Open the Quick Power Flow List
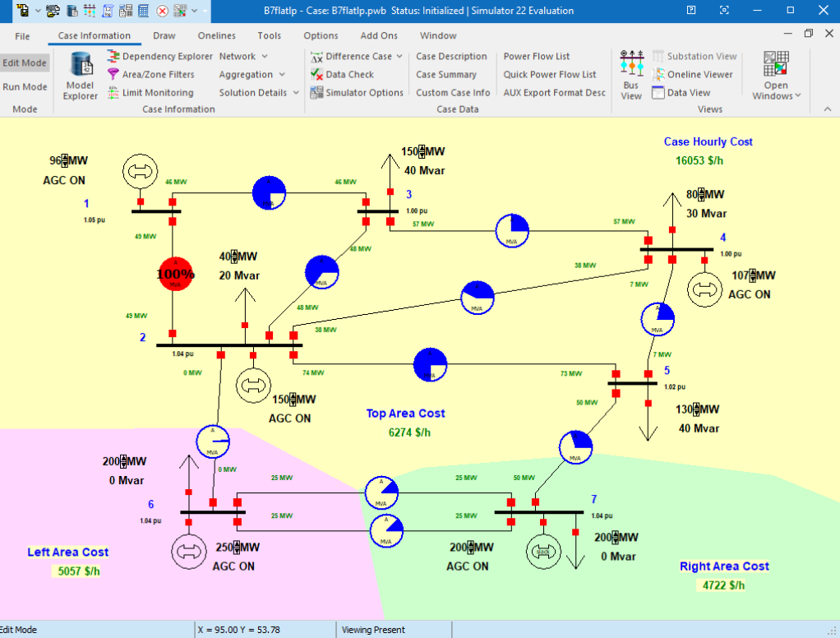This screenshot has width=840, height=638. click(x=549, y=75)
